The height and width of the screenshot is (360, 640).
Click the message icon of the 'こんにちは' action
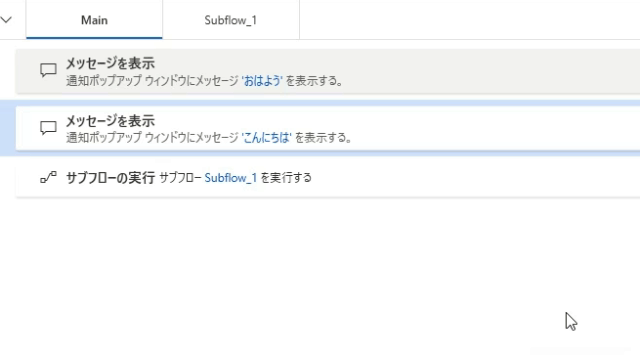click(x=48, y=128)
